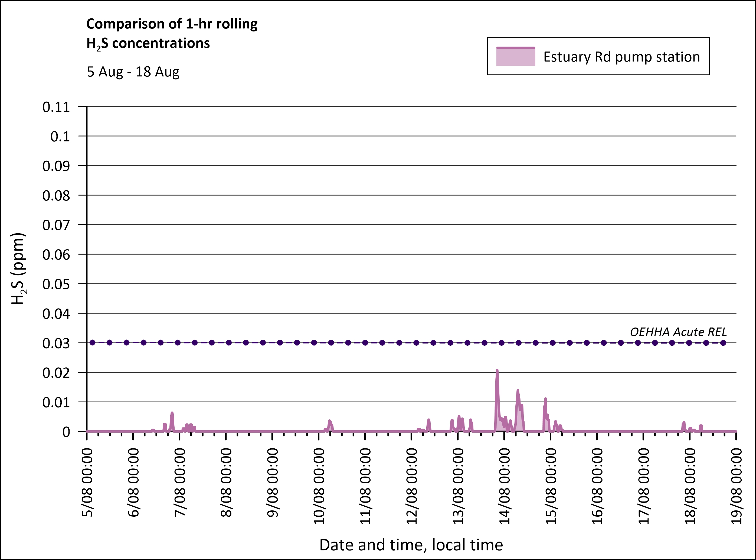Click the 'Date and time, local time' axis title
The height and width of the screenshot is (560, 756).
411,545
